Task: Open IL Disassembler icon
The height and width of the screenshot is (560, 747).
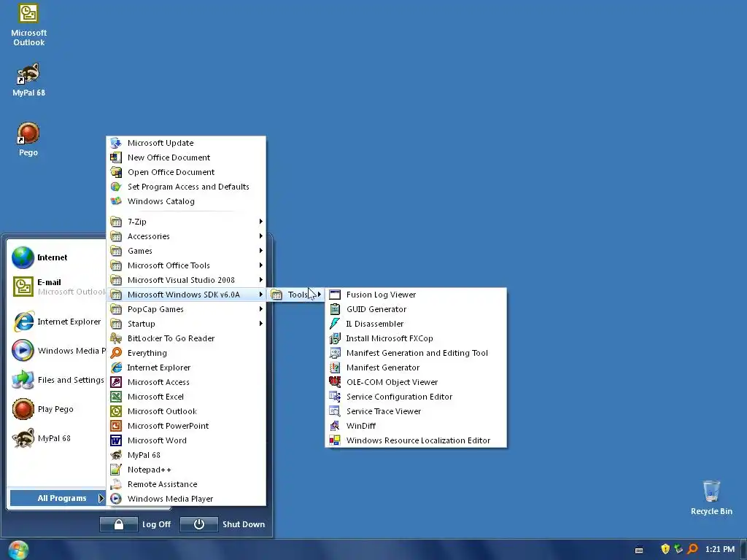Action: (335, 324)
